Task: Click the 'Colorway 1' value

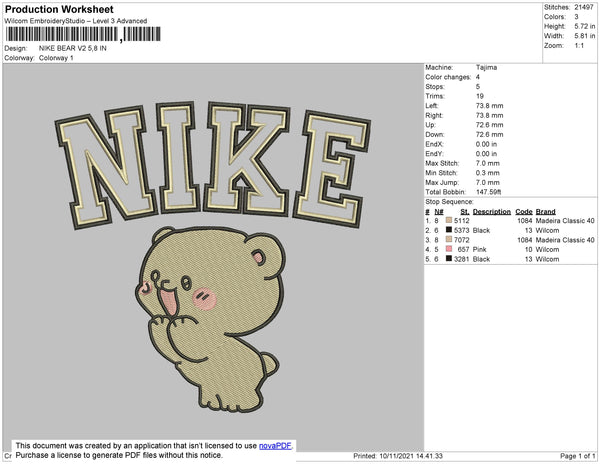Action: click(x=56, y=58)
